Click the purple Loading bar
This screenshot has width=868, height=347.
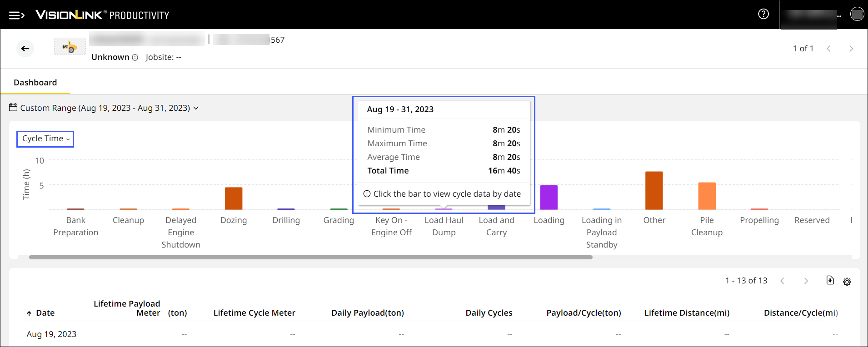point(549,197)
